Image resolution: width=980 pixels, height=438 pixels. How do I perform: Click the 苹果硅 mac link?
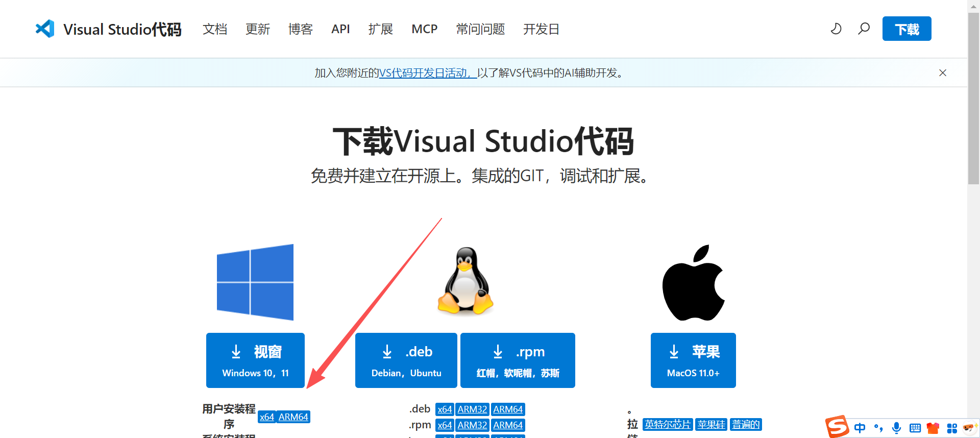(711, 424)
